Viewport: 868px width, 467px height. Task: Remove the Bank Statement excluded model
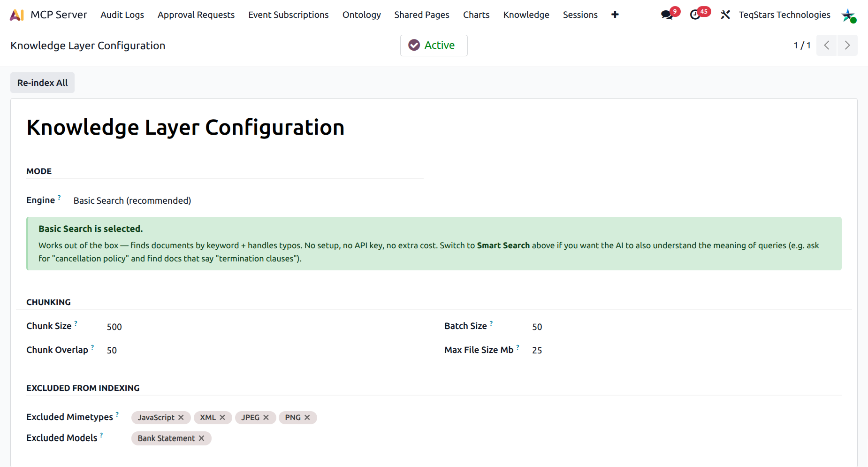[202, 438]
